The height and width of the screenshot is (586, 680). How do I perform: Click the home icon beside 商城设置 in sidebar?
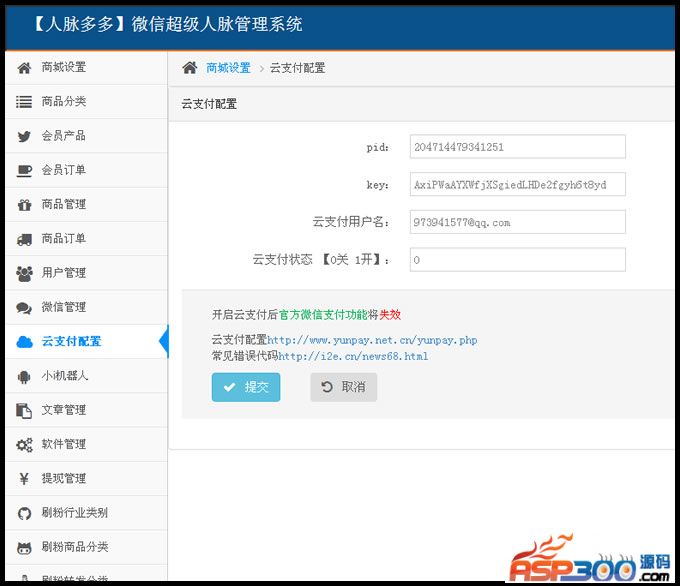[24, 68]
